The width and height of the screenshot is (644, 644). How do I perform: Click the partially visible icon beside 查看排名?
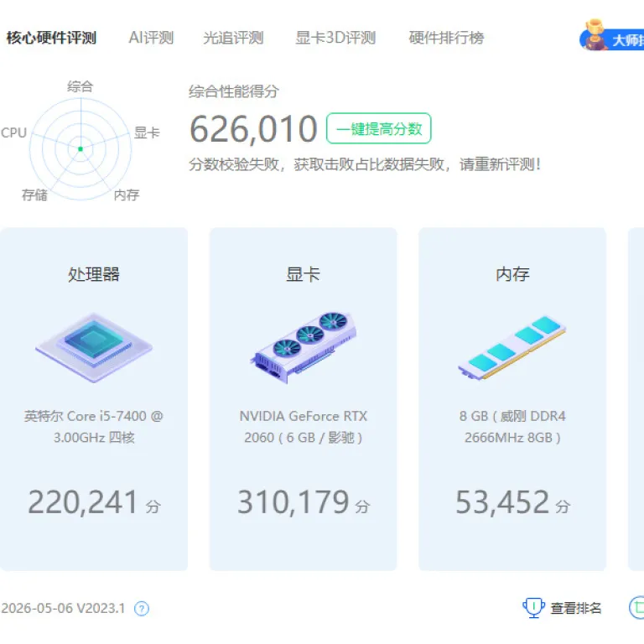[636, 607]
